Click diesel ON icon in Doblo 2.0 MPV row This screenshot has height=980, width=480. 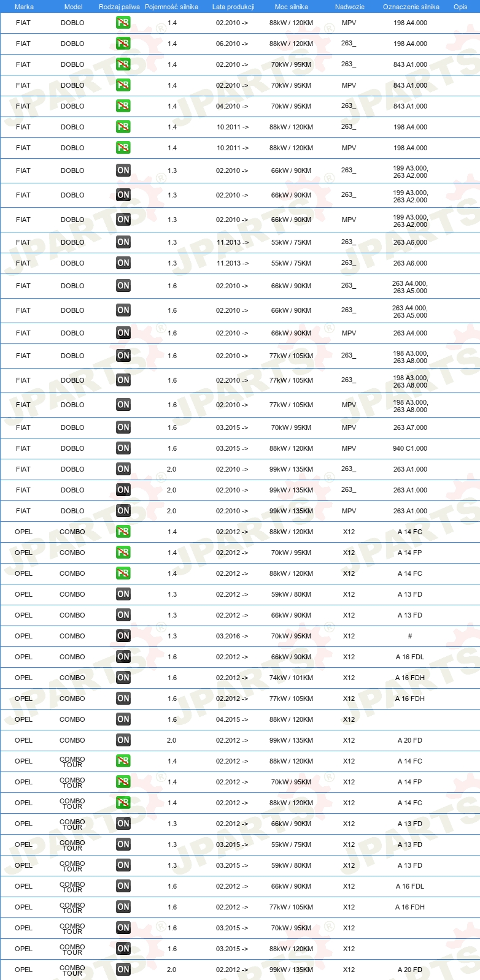123,511
